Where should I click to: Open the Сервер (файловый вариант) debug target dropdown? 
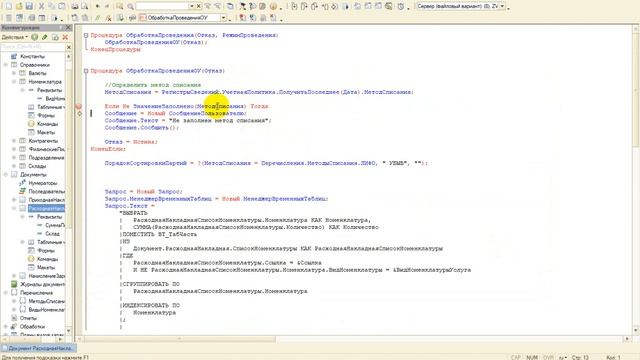pyautogui.click(x=502, y=7)
